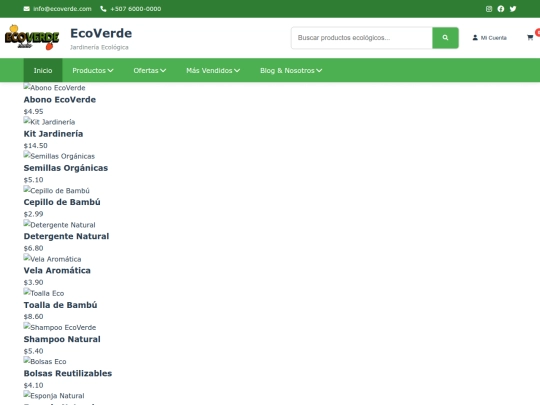540x405 pixels.
Task: Click into the product search field
Action: (362, 38)
